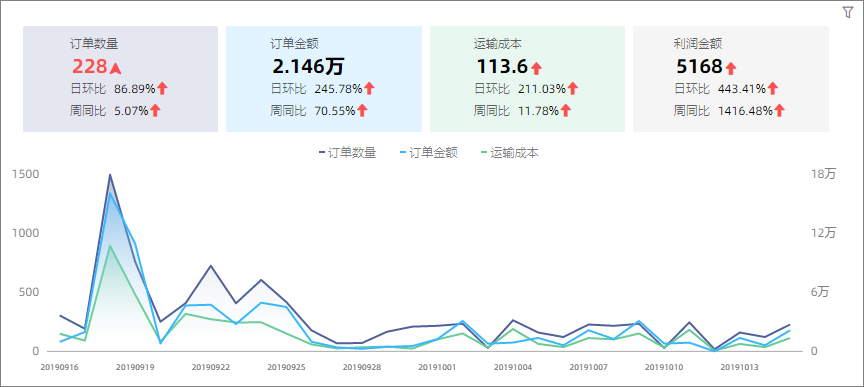Click the 20190928 x-axis date label
This screenshot has height=387, width=864.
[x=361, y=367]
